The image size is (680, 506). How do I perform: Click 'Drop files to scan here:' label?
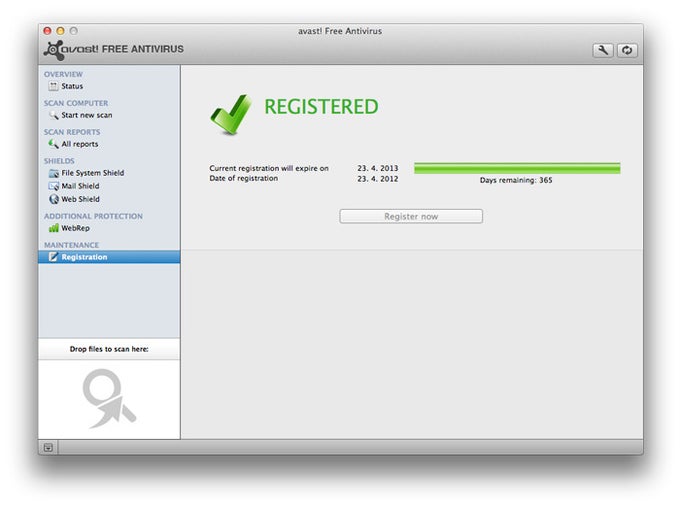click(x=109, y=349)
